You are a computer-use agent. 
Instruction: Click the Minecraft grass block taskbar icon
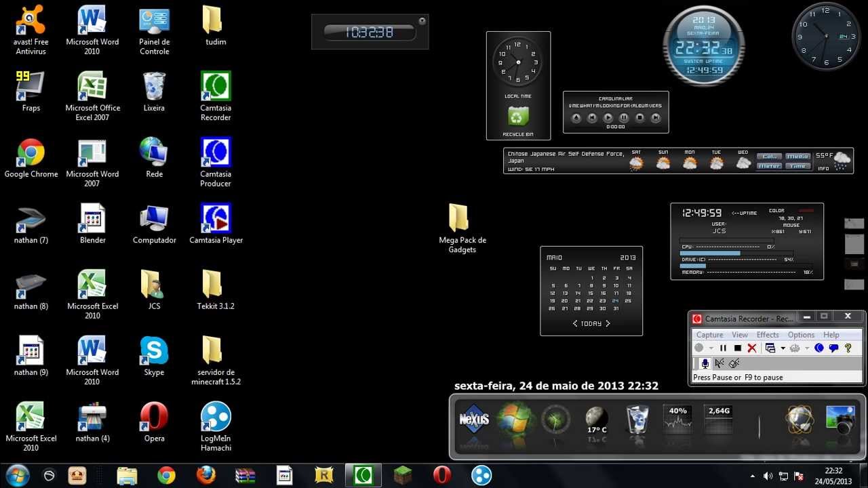click(403, 475)
